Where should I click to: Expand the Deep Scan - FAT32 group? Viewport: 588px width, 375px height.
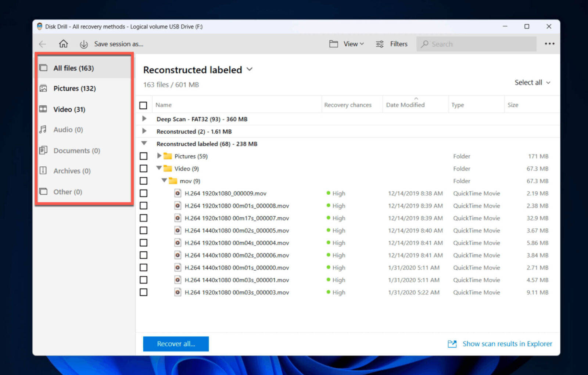[144, 119]
